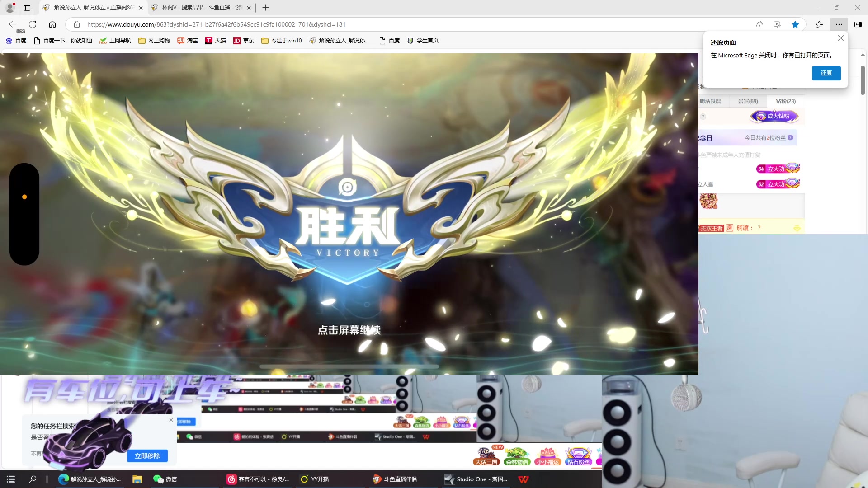
Task: Open the 京东 bookmark
Action: point(244,41)
